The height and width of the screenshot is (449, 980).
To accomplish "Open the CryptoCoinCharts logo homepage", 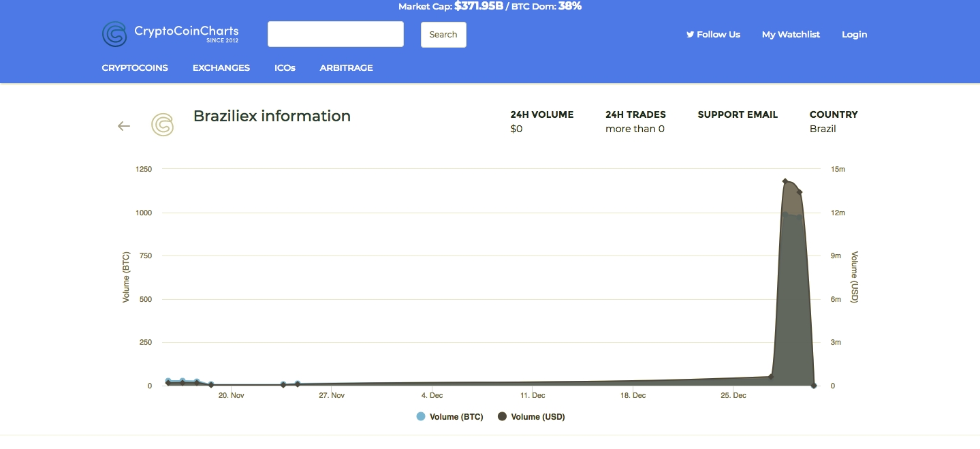I will pos(170,34).
